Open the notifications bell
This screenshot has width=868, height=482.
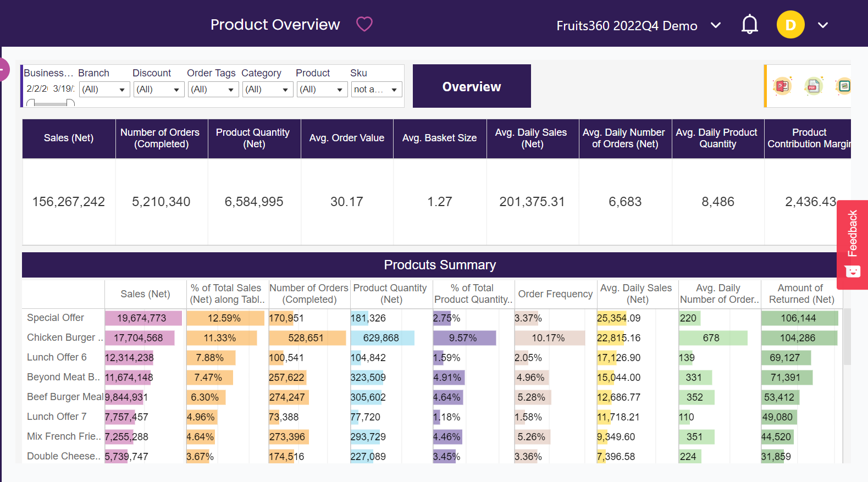click(x=749, y=25)
